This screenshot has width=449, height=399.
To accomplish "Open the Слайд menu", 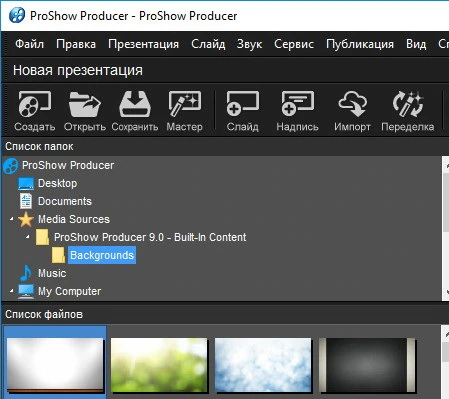I will point(208,44).
